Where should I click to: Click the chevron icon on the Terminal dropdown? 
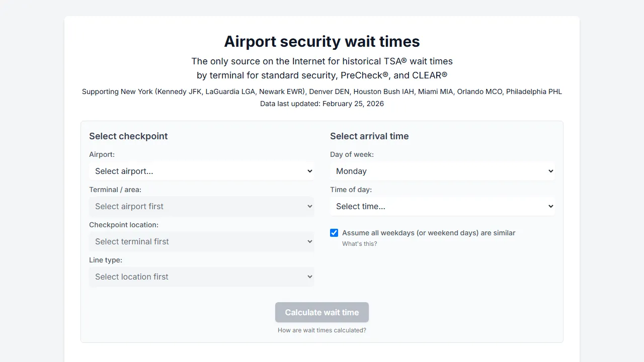click(x=309, y=206)
